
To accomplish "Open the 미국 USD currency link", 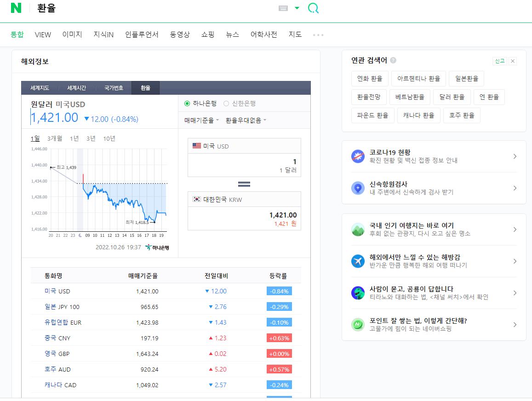I will coord(57,291).
